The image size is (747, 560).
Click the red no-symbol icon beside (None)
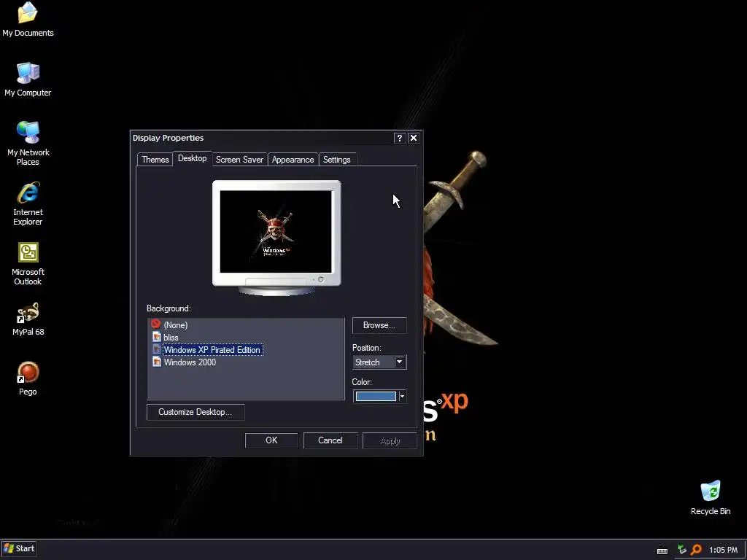pos(156,324)
